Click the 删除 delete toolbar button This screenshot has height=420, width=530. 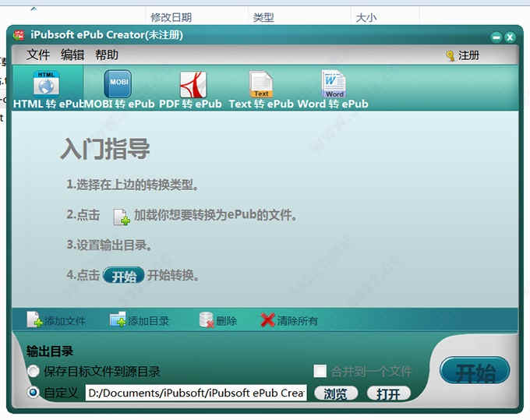click(x=218, y=319)
